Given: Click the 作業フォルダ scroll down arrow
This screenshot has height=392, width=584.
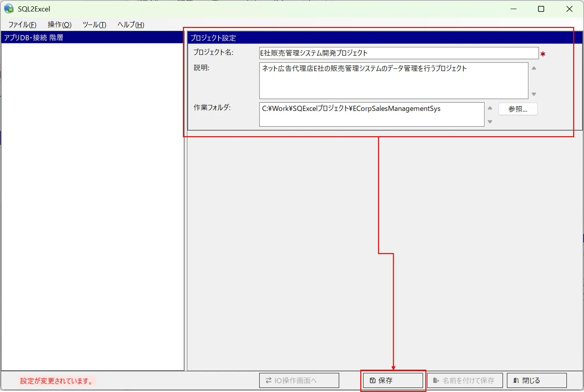Looking at the screenshot, I should [x=490, y=122].
